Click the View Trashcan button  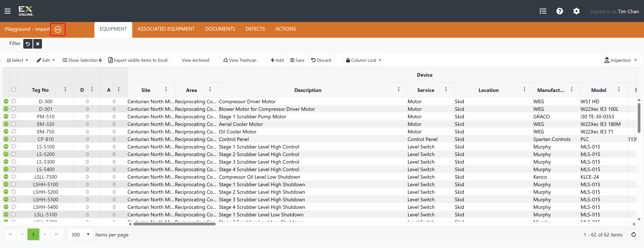(x=240, y=61)
